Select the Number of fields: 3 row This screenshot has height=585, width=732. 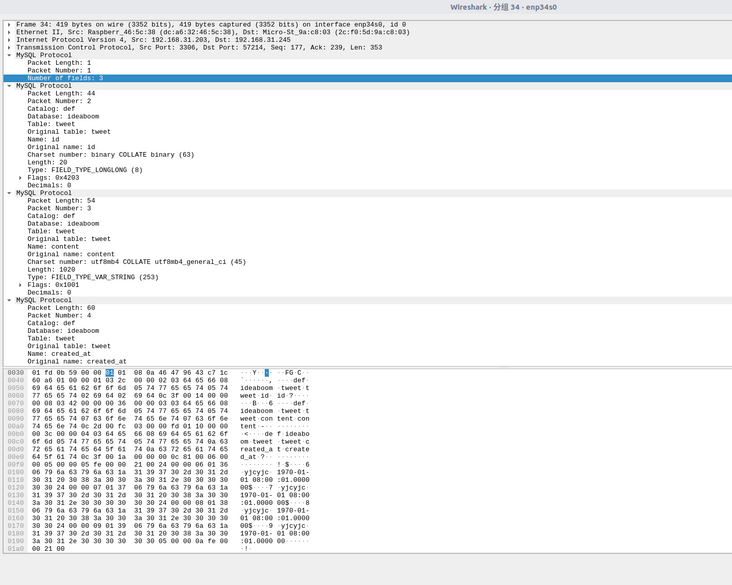(x=65, y=78)
